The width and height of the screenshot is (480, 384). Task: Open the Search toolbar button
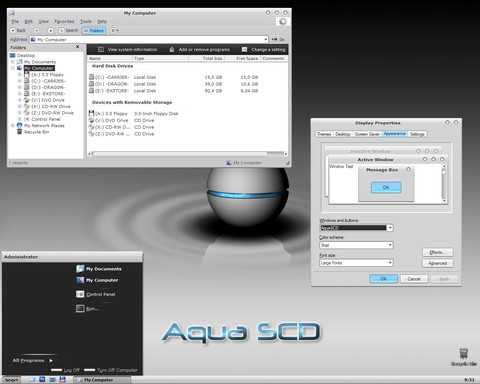click(68, 30)
